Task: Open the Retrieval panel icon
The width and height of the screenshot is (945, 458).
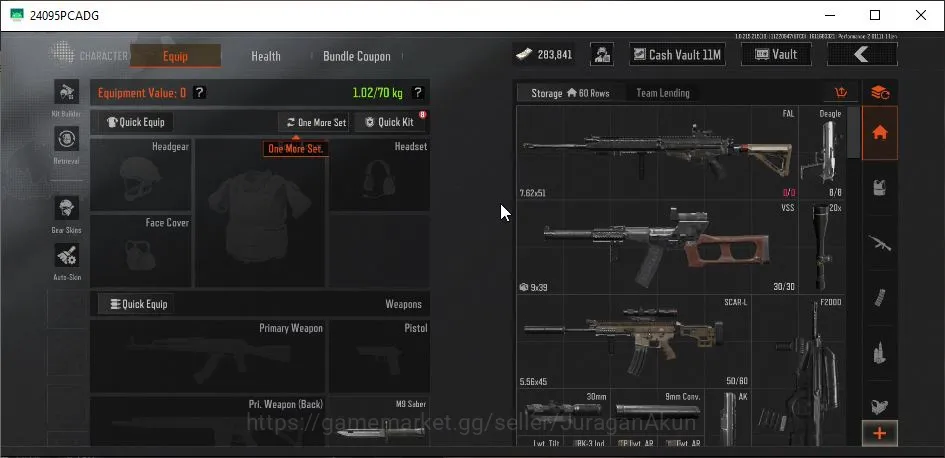Action: pyautogui.click(x=66, y=139)
